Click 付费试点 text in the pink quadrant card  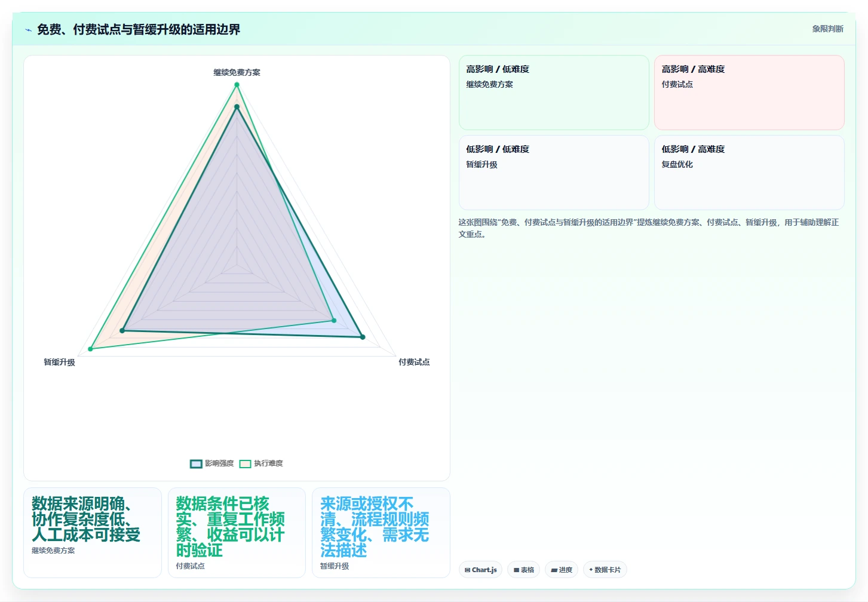tap(677, 84)
